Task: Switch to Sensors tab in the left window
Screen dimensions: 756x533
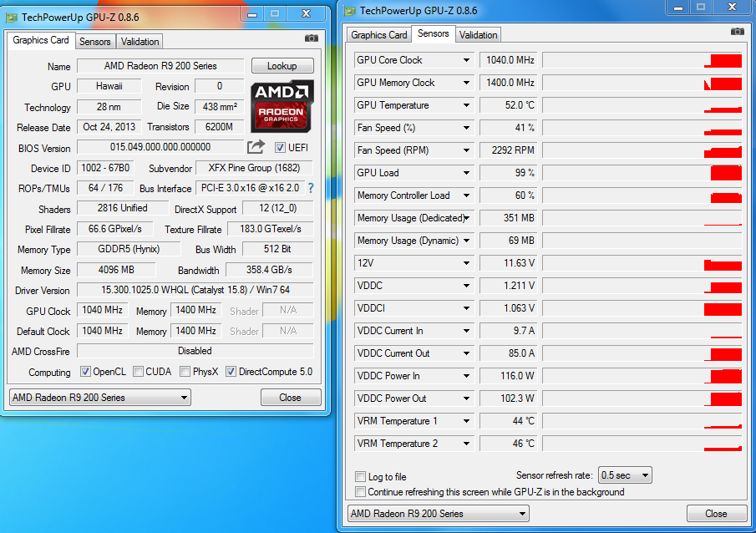Action: [x=95, y=42]
